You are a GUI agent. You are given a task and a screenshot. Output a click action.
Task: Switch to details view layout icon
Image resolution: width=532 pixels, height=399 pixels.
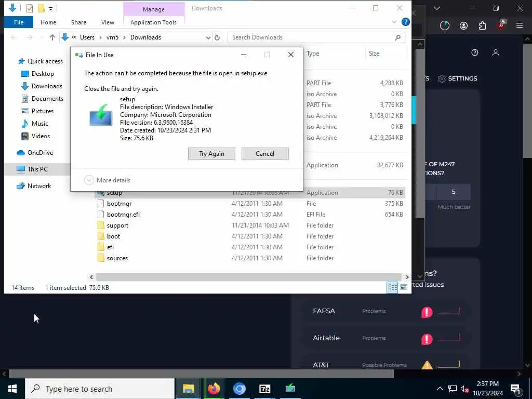(392, 288)
